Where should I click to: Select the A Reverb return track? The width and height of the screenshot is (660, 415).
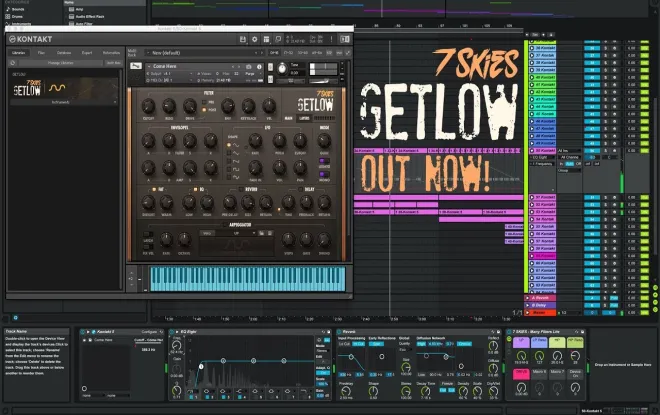click(x=540, y=298)
